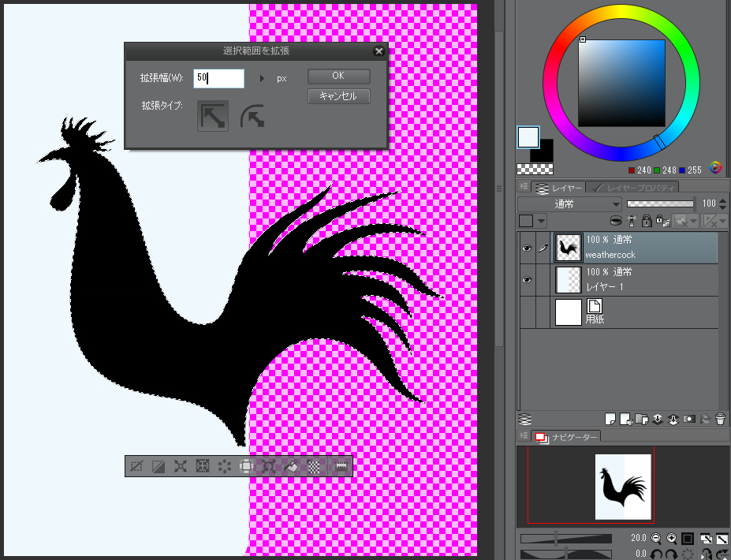Transfer to lower layer icon
This screenshot has height=560, width=731.
tap(658, 419)
